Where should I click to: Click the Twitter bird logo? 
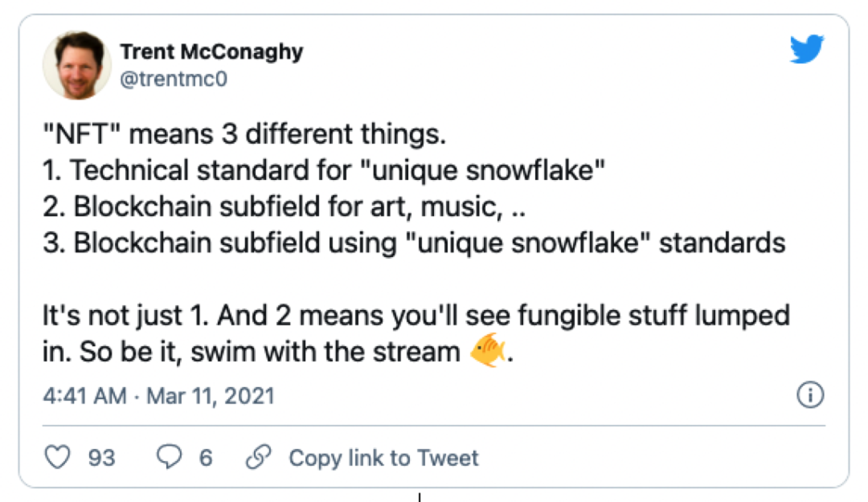point(807,49)
